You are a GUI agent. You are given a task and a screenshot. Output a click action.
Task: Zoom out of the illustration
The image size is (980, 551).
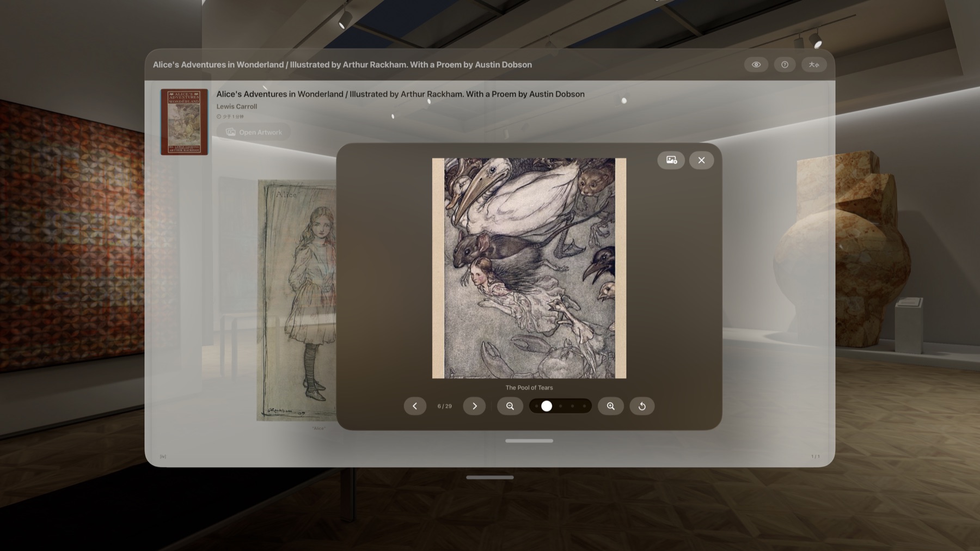coord(510,406)
